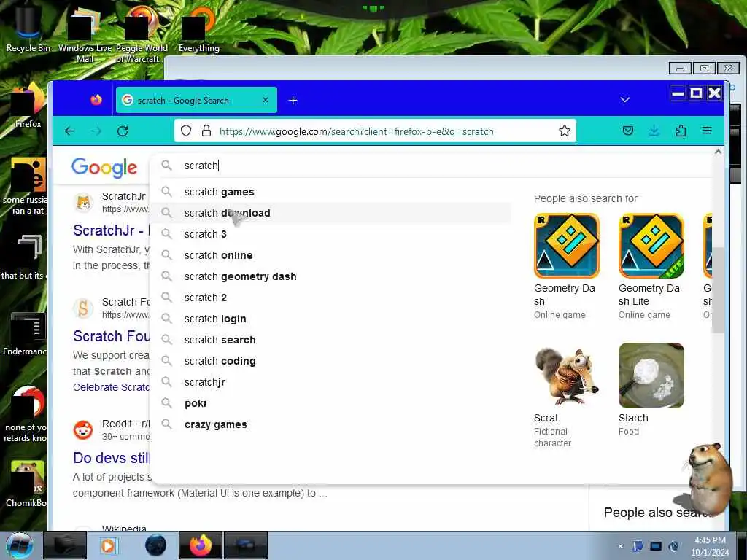Screen dimensions: 747x560
Task: Open the Starch food thumbnail
Action: tap(651, 376)
